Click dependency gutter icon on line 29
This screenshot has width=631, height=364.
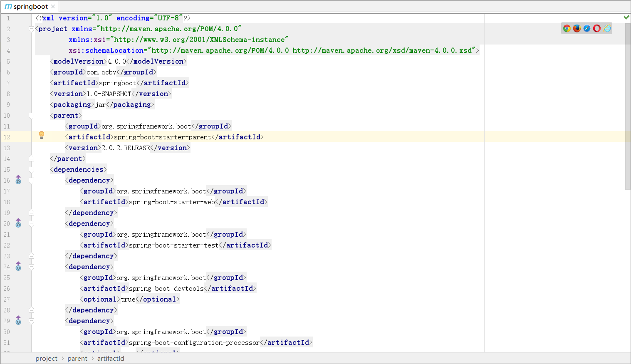[18, 320]
